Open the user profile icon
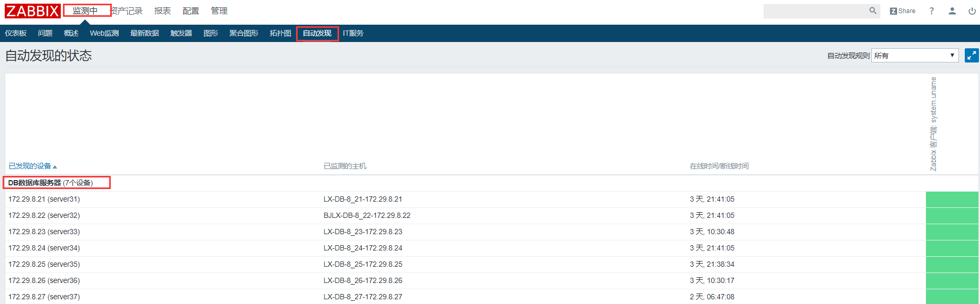The height and width of the screenshot is (304, 980). (x=952, y=11)
